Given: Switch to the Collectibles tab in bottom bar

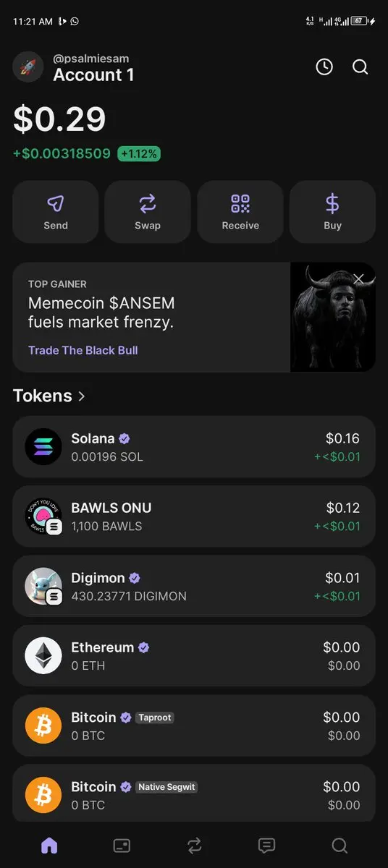Looking at the screenshot, I should pos(122,845).
